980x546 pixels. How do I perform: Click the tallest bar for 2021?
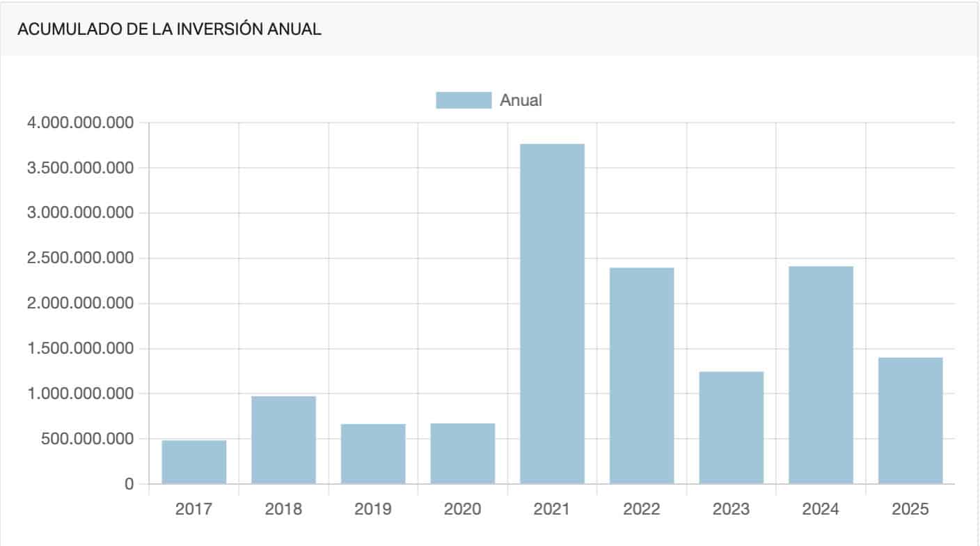[552, 314]
